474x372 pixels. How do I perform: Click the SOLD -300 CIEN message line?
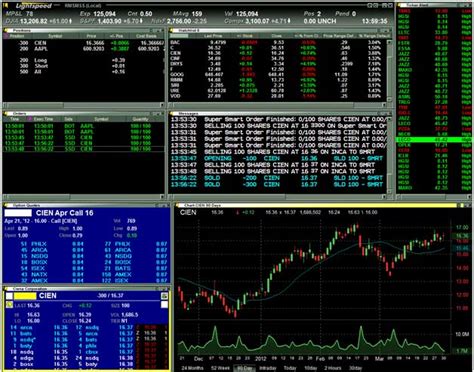click(278, 184)
